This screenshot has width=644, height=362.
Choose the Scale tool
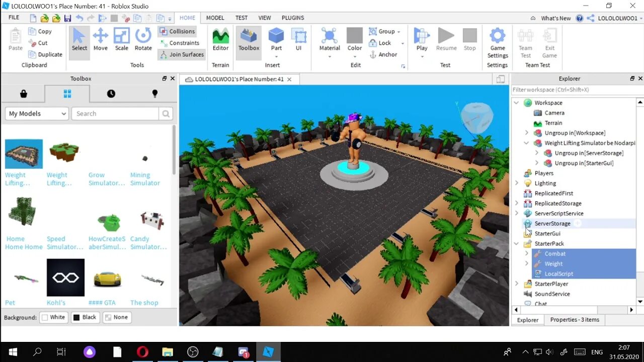pos(121,39)
